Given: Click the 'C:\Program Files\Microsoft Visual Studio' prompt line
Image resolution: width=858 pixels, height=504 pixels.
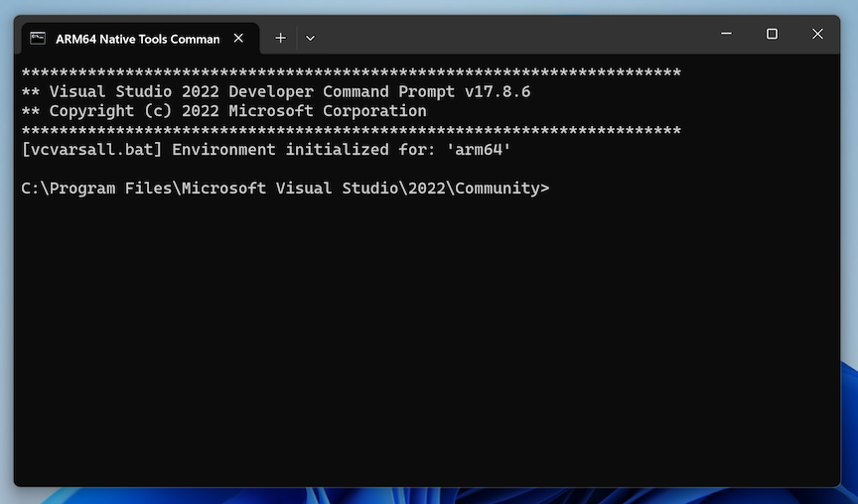Looking at the screenshot, I should [x=285, y=189].
